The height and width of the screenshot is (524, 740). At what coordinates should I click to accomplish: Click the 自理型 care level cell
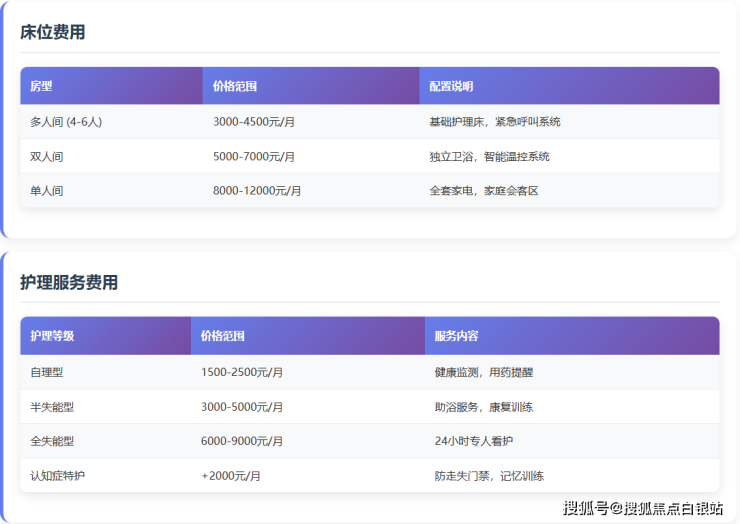click(x=47, y=372)
